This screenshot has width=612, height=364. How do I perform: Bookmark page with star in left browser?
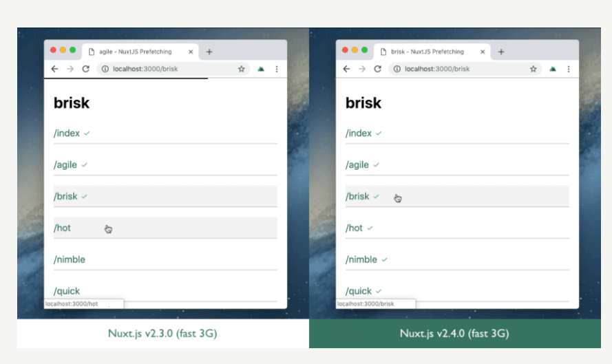[x=242, y=69]
